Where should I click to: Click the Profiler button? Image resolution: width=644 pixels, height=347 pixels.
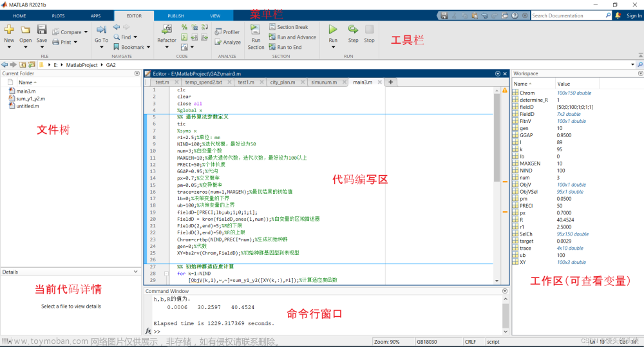(227, 32)
